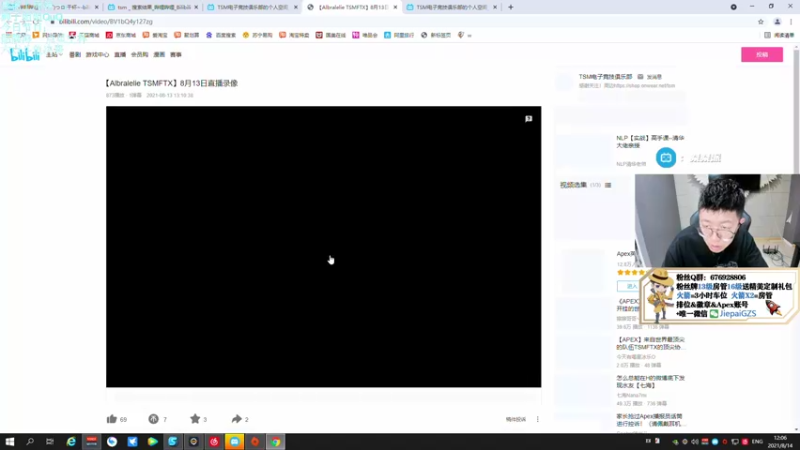Give a coin to the video
This screenshot has width=800, height=450.
(154, 419)
